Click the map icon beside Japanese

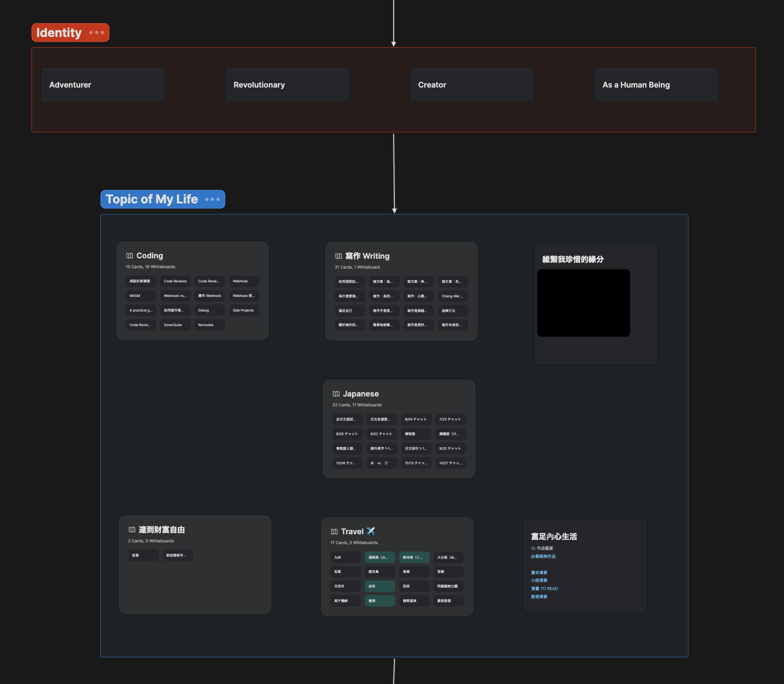pyautogui.click(x=336, y=394)
